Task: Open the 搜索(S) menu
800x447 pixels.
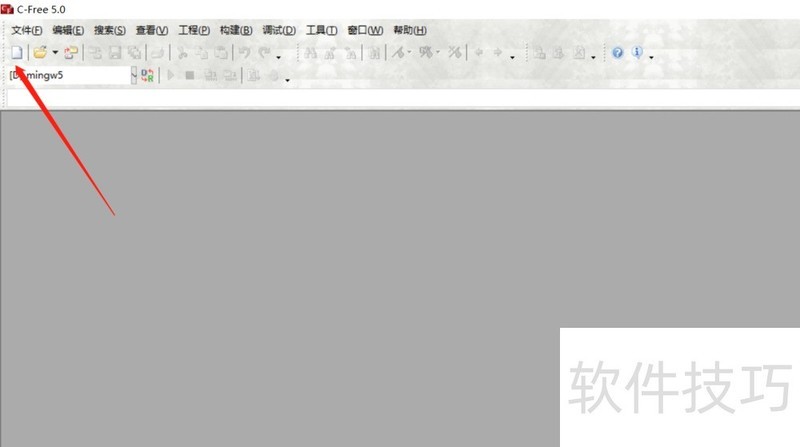Action: pyautogui.click(x=110, y=30)
